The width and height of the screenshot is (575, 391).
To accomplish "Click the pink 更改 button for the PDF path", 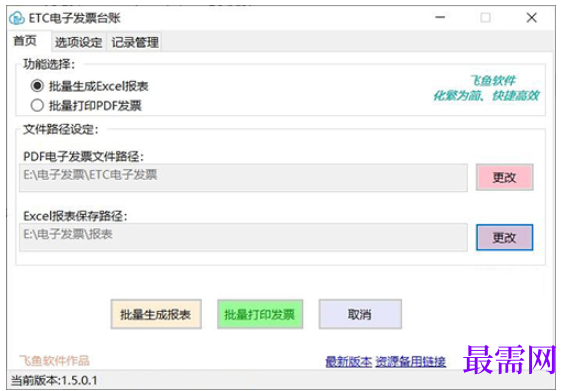I will pos(505,178).
